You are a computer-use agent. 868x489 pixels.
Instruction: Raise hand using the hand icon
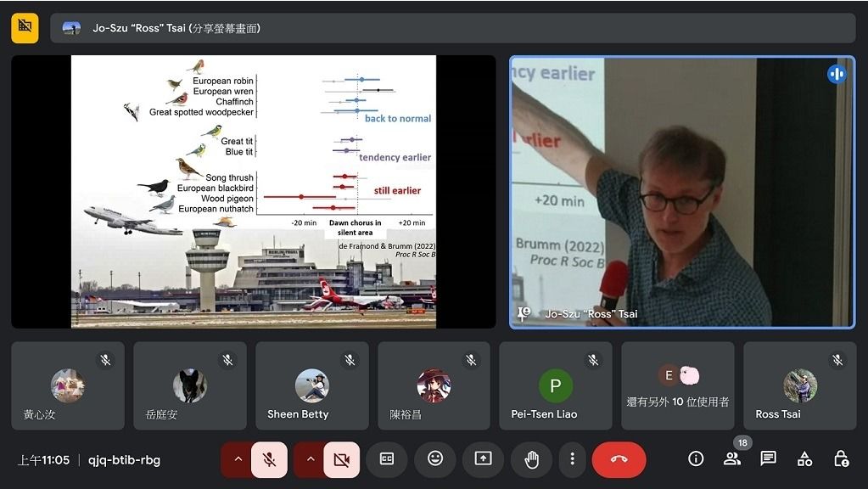pyautogui.click(x=531, y=459)
